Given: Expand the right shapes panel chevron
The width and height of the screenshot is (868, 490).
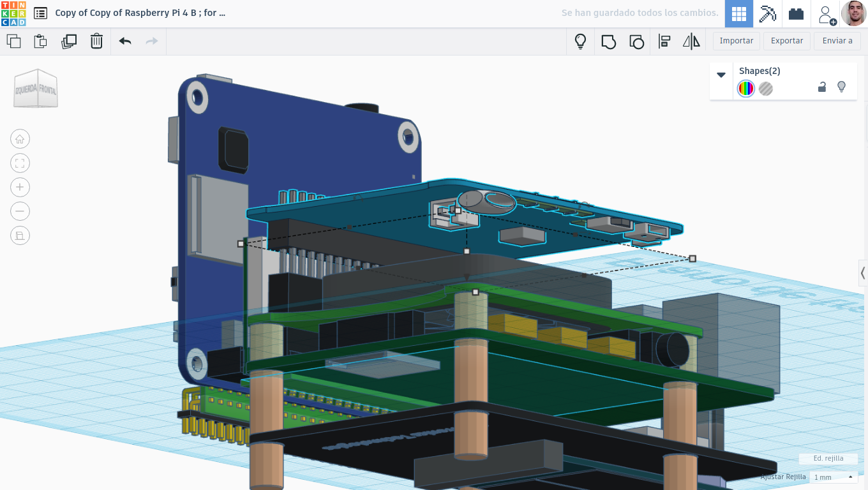Looking at the screenshot, I should click(863, 273).
